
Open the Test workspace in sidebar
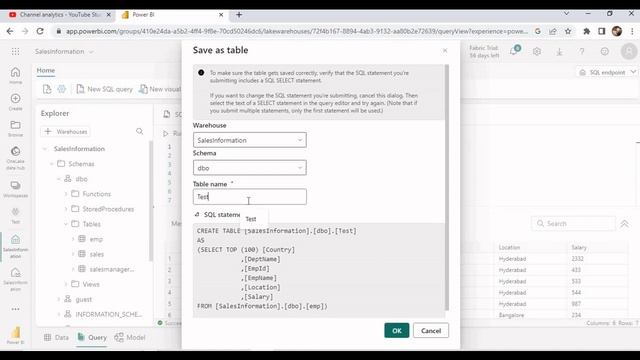(x=16, y=215)
